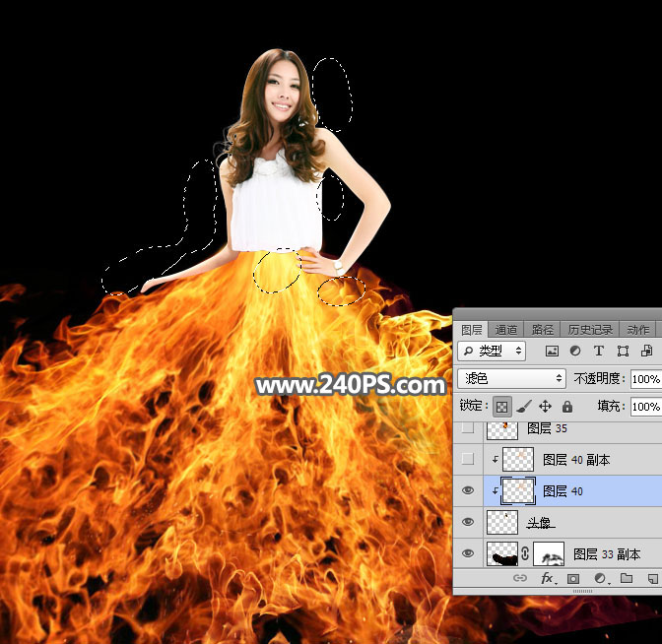Click clipping arrow of 图层 40 副本
Screen dimensions: 662x644
pyautogui.click(x=496, y=460)
